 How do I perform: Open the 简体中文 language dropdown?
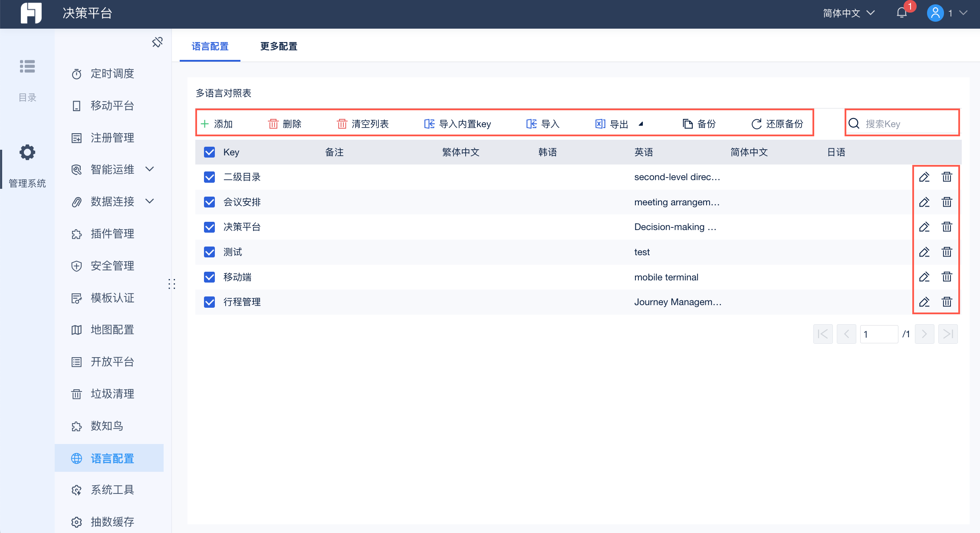(848, 13)
